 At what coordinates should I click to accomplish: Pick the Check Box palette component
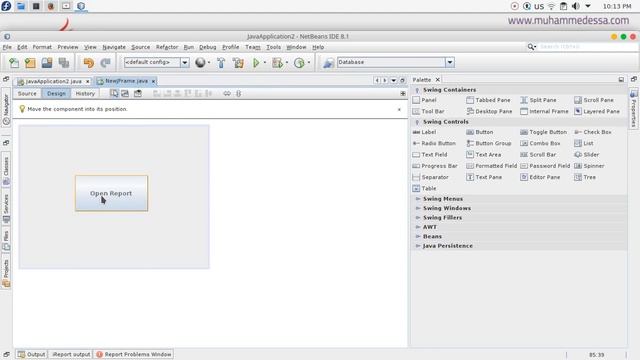pos(593,132)
